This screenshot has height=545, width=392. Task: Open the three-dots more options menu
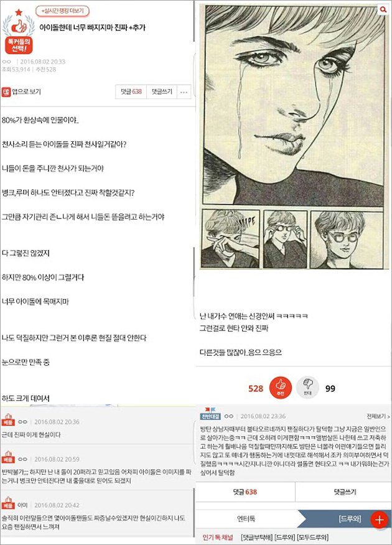tap(184, 92)
